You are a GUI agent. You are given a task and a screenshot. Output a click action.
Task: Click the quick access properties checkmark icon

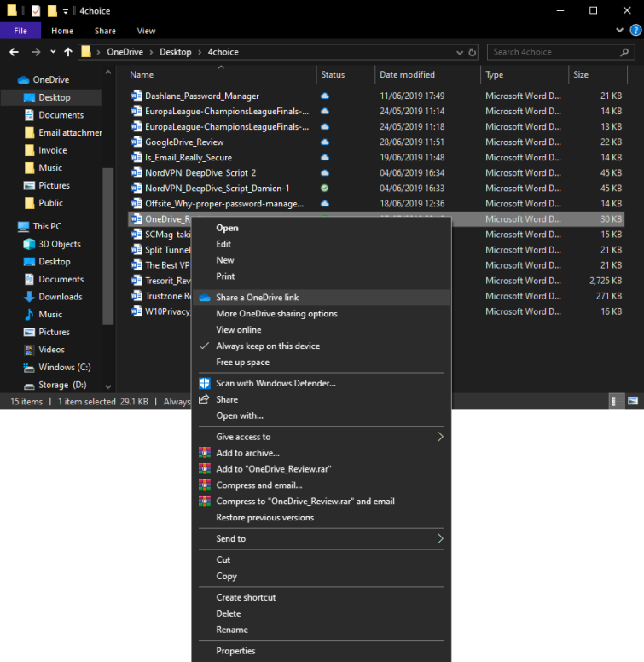[36, 10]
